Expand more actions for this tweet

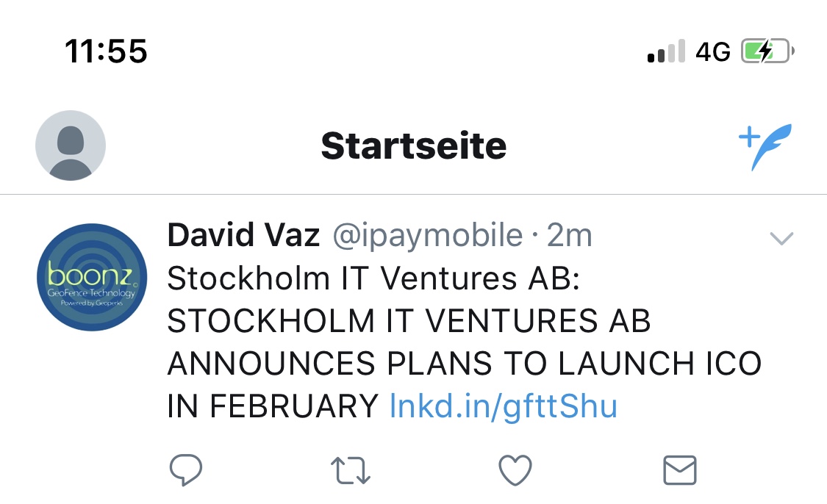tap(781, 237)
